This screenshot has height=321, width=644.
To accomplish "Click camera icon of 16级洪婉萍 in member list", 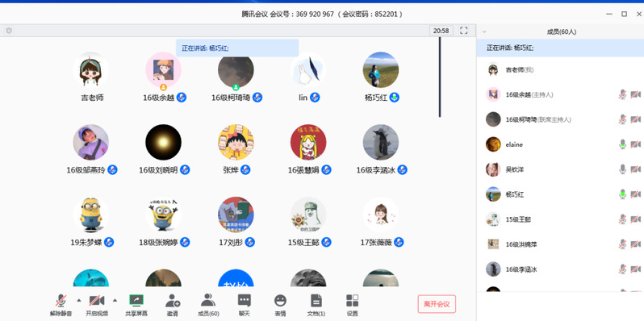I will (636, 244).
